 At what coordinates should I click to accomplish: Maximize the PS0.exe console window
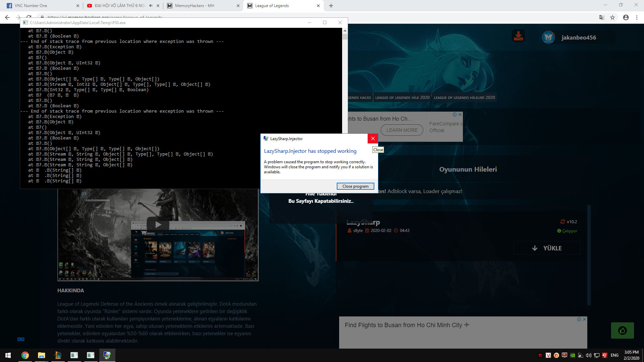[324, 22]
